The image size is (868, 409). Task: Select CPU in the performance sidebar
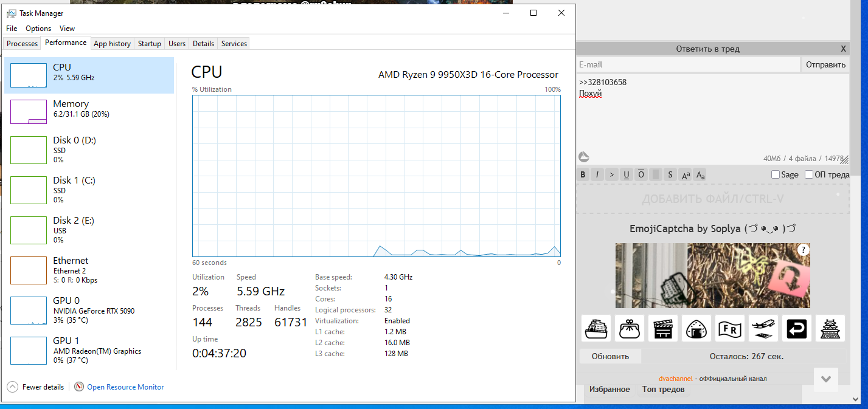[x=89, y=75]
